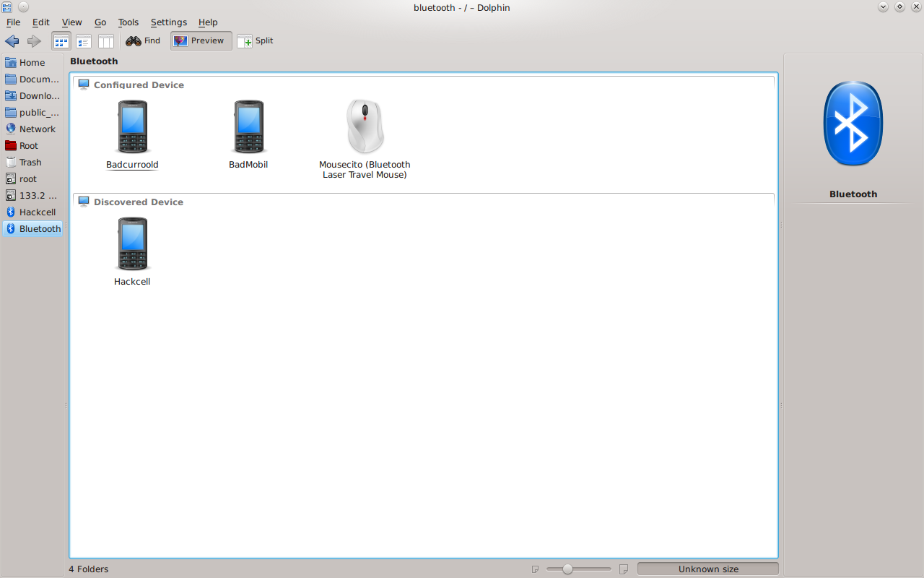Split the view with Split button
This screenshot has width=924, height=578.
click(x=256, y=41)
